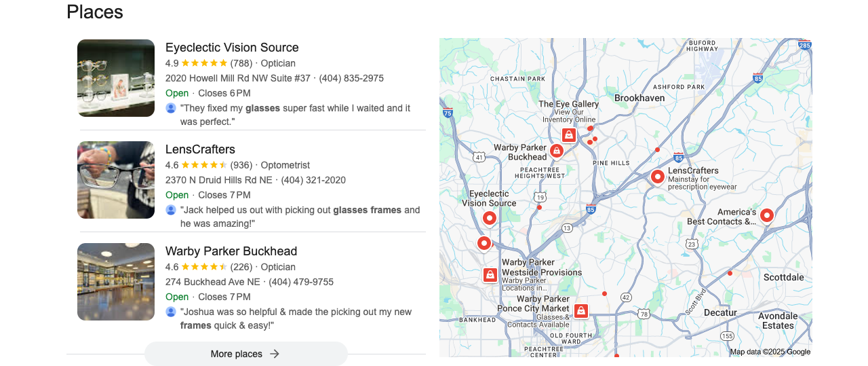
Task: Click the Eyeclectic 'Closes 6 PM' hours
Action: [224, 93]
